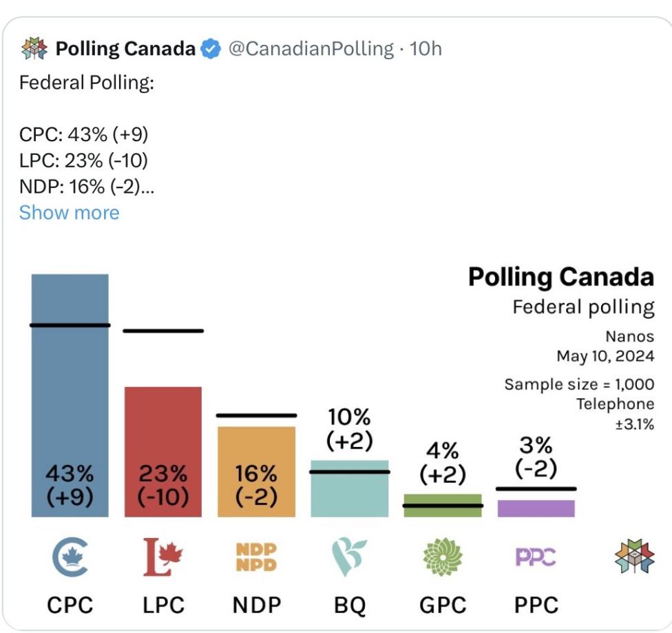This screenshot has height=633, width=672.
Task: Click the Bloc Québécois BQ logo
Action: (349, 557)
